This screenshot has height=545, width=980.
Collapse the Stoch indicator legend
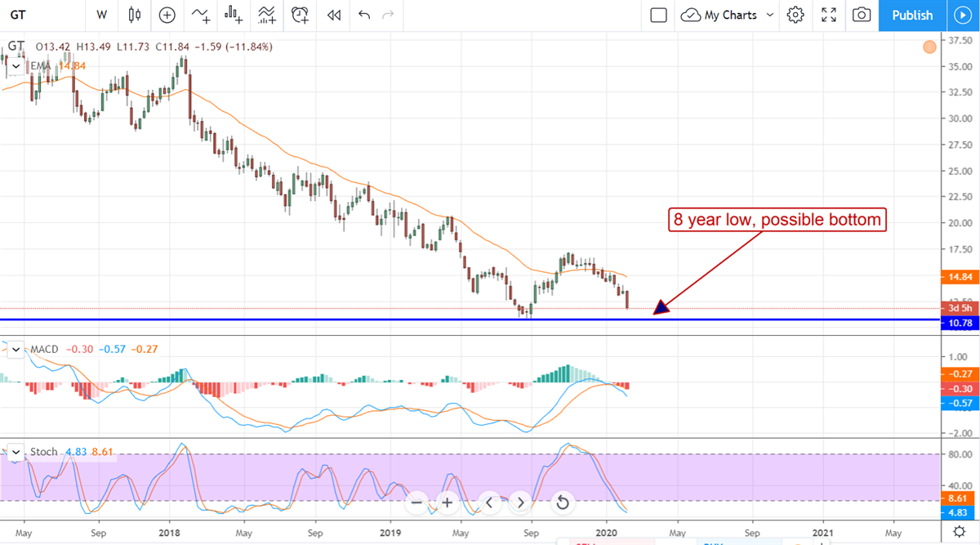(x=16, y=452)
